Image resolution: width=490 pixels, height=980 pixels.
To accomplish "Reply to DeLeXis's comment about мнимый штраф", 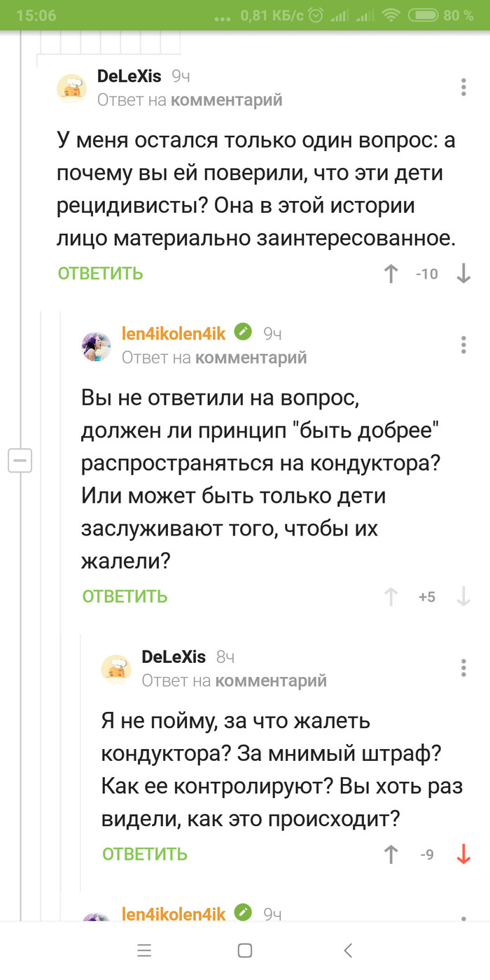I will [145, 854].
